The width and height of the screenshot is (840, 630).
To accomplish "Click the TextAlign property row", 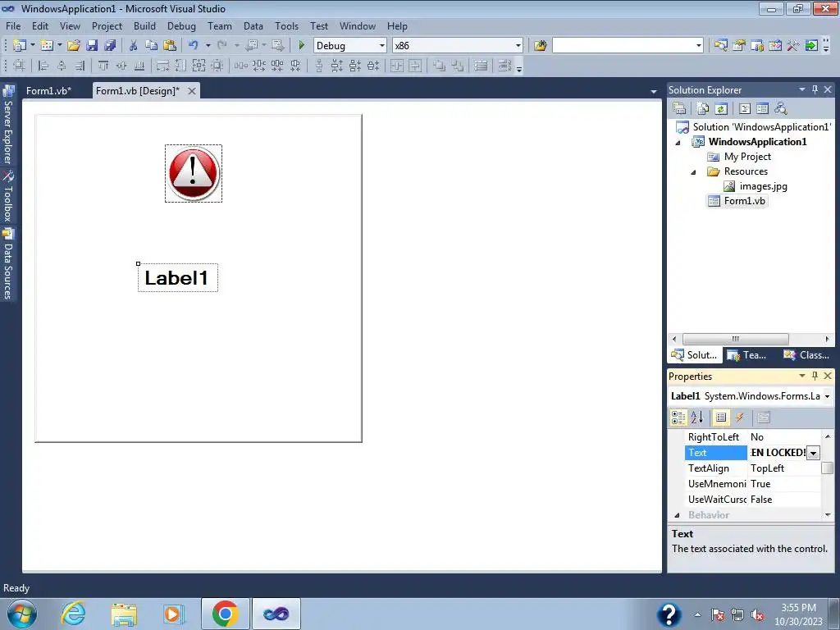I will coord(753,468).
